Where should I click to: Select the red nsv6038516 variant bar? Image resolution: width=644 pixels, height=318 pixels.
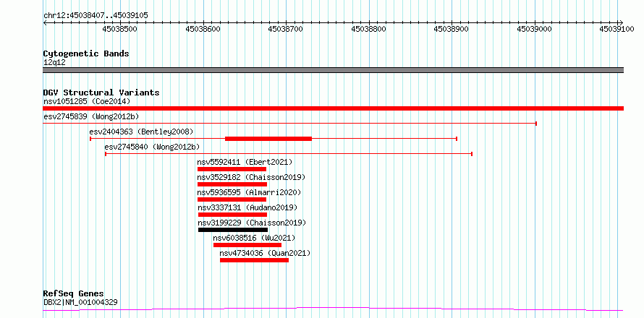[x=247, y=245]
